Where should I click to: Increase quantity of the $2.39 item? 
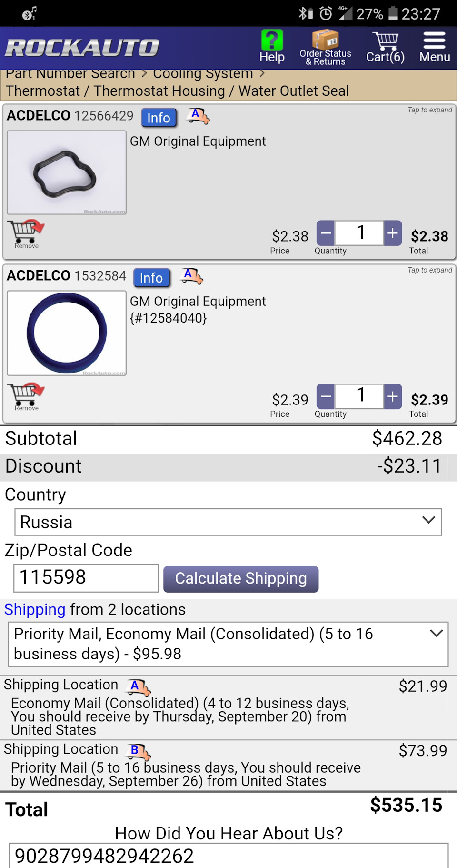click(x=393, y=396)
